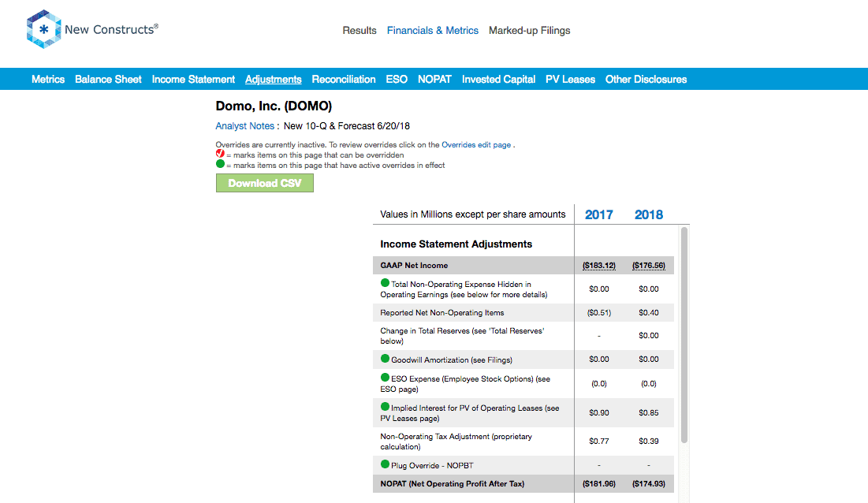Click the Domo, Inc. (DOMO) heading
Viewport: 868px width, 503px height.
pyautogui.click(x=274, y=106)
